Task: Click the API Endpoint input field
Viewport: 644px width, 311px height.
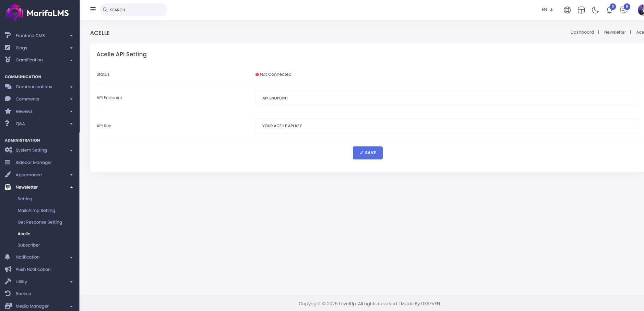Action: tap(447, 98)
